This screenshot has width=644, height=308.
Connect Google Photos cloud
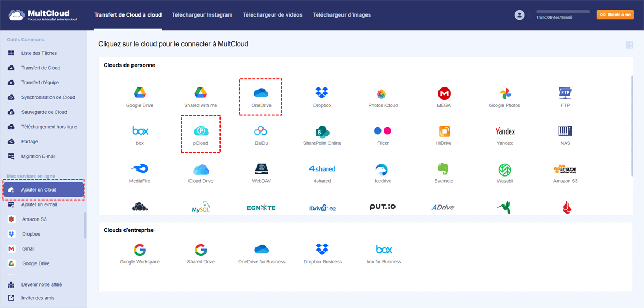pyautogui.click(x=504, y=97)
